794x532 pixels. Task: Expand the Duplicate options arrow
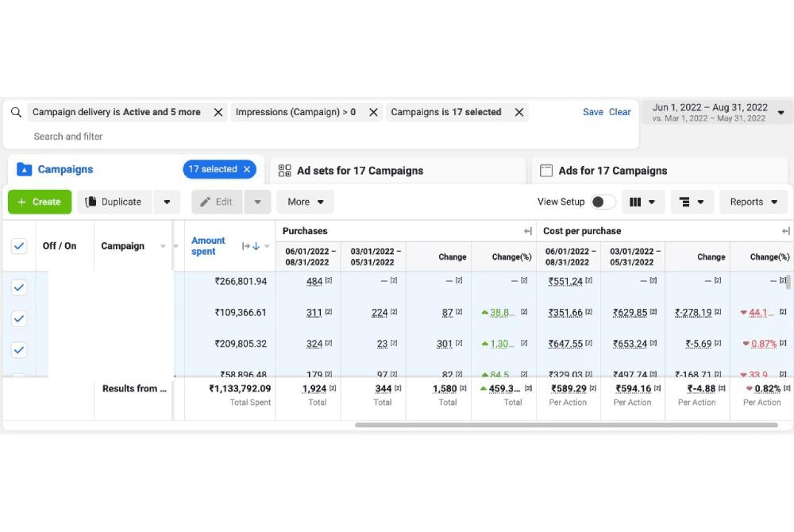coord(167,202)
